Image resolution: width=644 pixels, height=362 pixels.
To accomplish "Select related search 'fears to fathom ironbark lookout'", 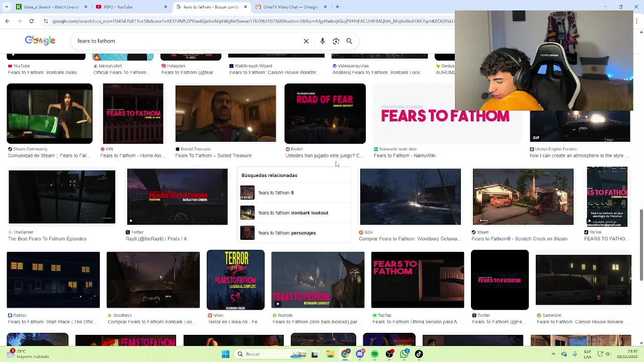I will [295, 213].
